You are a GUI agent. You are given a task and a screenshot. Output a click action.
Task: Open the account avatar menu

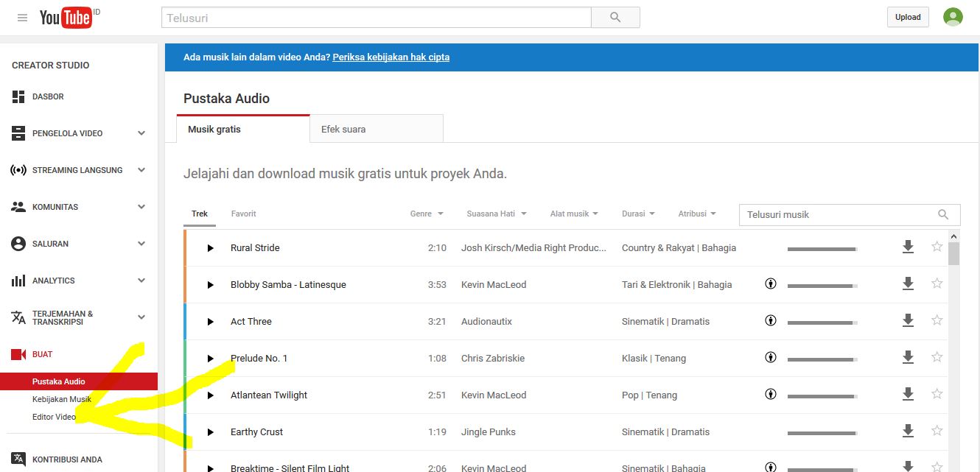953,17
